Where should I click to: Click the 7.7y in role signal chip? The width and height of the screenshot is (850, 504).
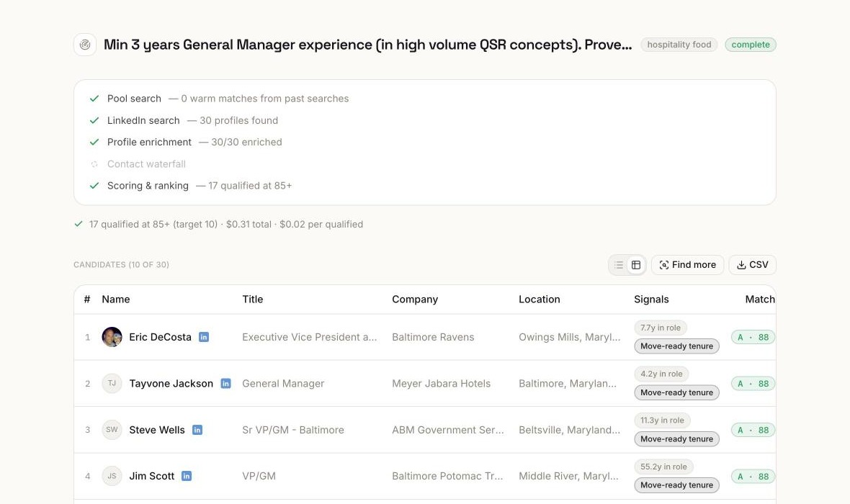click(661, 328)
